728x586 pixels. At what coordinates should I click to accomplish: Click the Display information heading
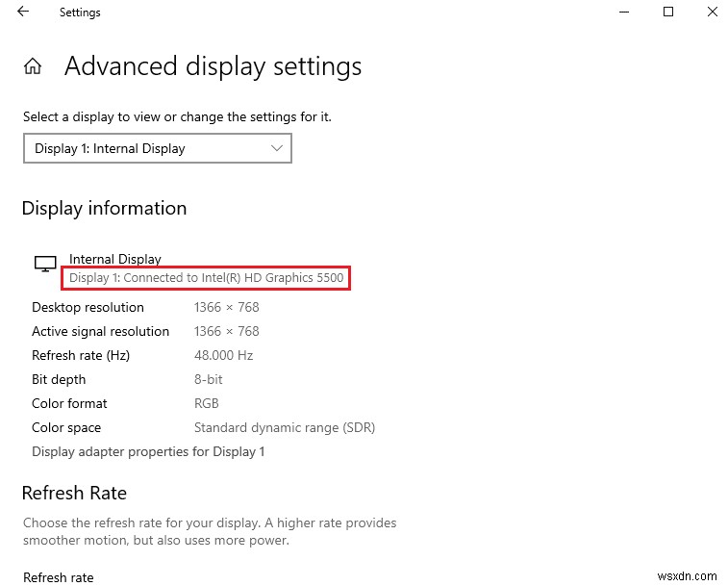[x=105, y=208]
